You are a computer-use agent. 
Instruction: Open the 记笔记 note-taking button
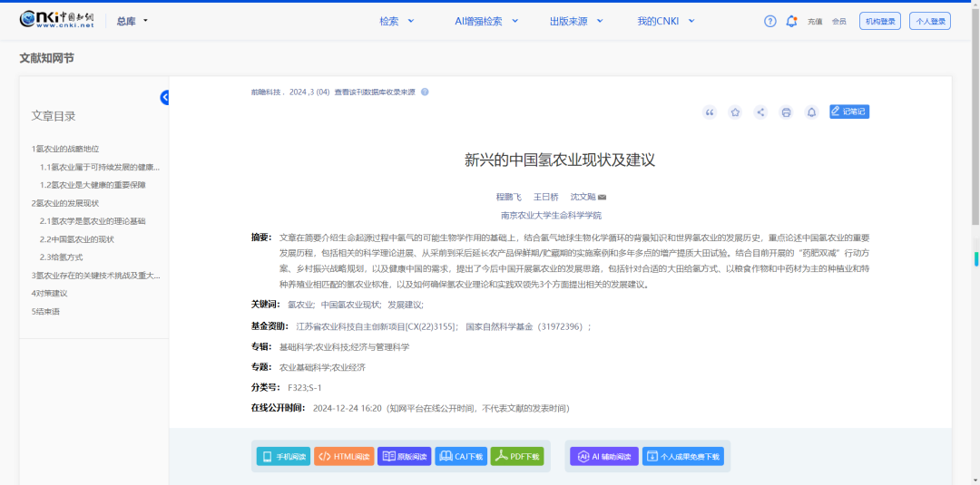click(x=848, y=112)
